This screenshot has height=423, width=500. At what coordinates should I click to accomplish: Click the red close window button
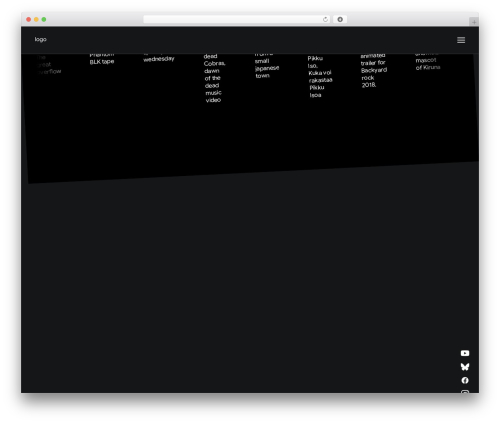pyautogui.click(x=29, y=19)
